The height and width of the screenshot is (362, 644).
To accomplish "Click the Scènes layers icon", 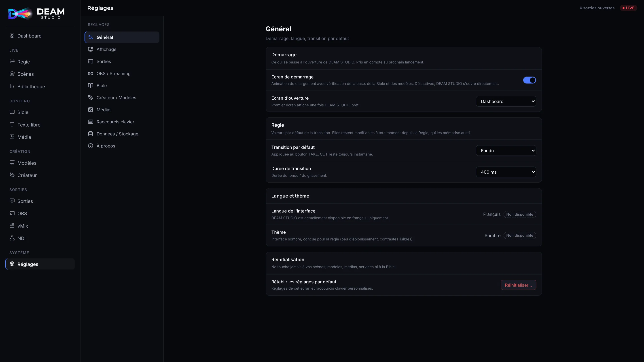I will (12, 74).
